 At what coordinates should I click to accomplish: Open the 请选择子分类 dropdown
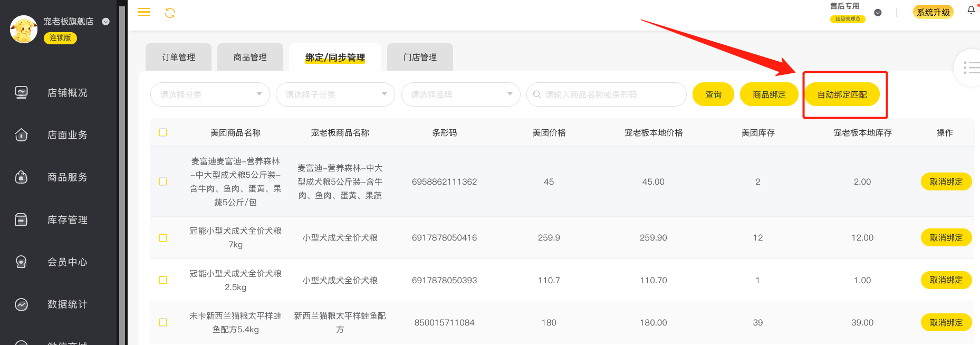[x=335, y=94]
